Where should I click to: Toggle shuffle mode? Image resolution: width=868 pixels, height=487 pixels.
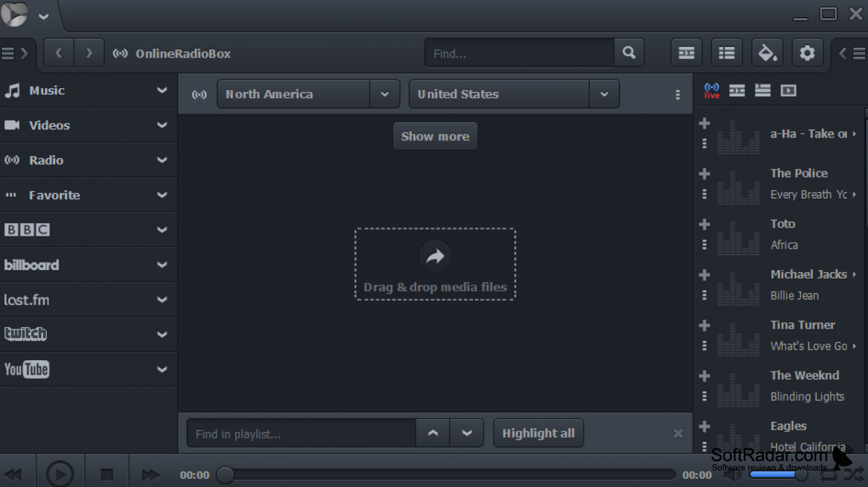pyautogui.click(x=853, y=474)
